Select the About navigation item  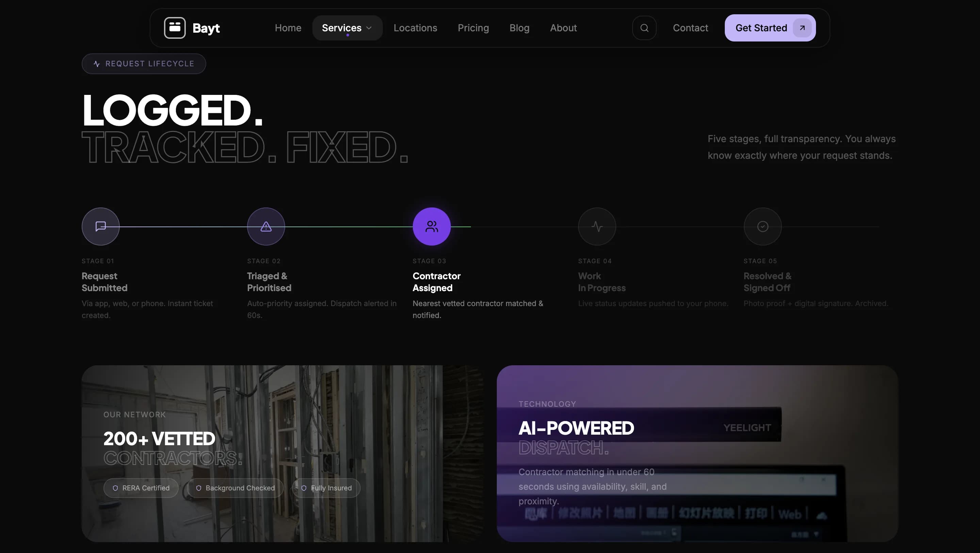(x=563, y=28)
